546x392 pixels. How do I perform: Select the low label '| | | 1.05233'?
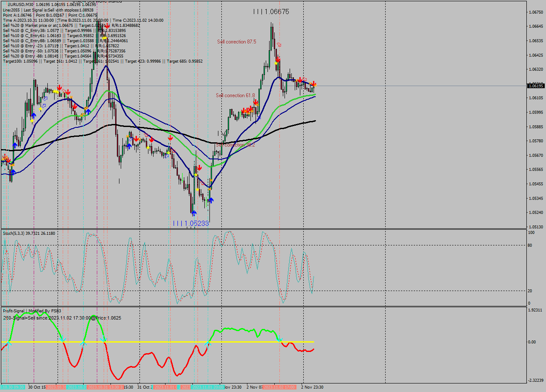pos(191,223)
